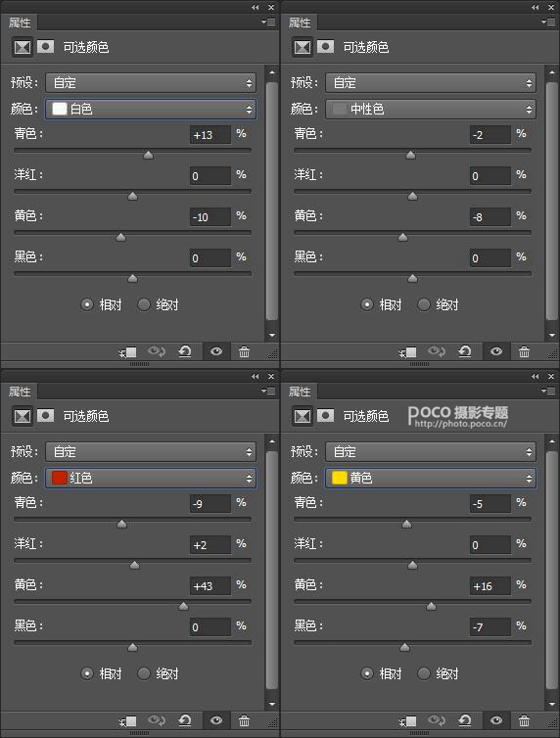Select 相对 radio in the 中性色 panel
This screenshot has height=738, width=560.
367,305
